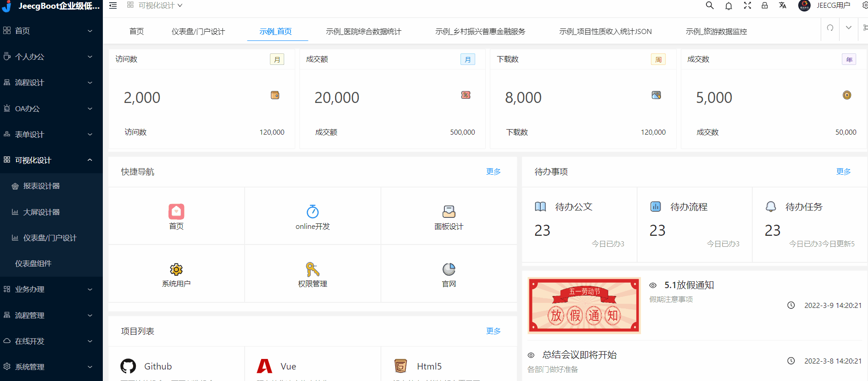Open 权限管理 key shortcut
This screenshot has width=868, height=381.
tap(313, 274)
